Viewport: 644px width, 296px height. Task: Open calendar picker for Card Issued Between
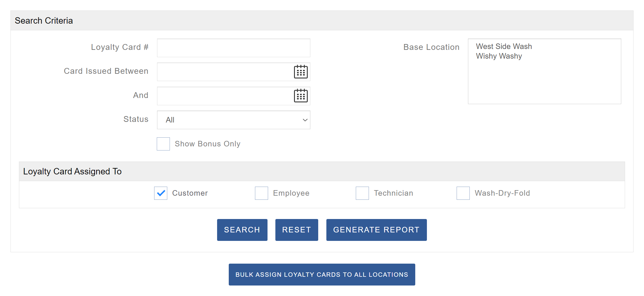coord(301,72)
